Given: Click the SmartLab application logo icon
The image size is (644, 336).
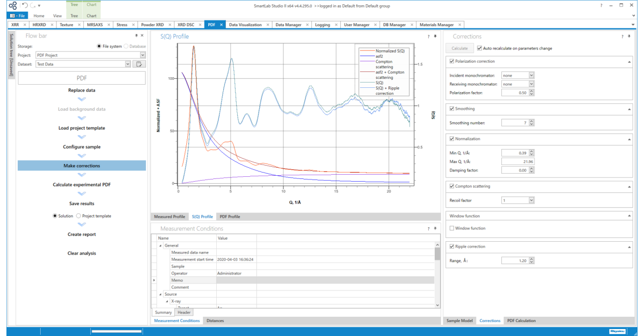Looking at the screenshot, I should pos(12,5).
